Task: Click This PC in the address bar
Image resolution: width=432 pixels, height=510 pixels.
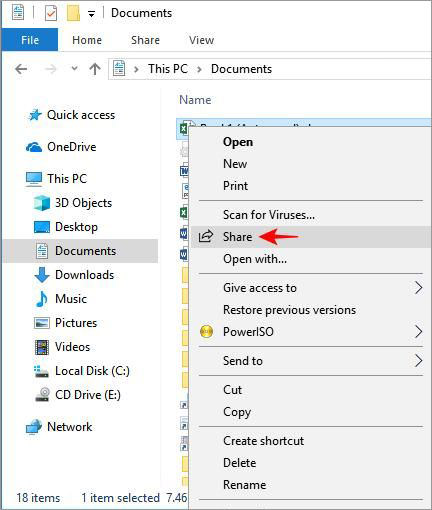Action: coord(168,69)
